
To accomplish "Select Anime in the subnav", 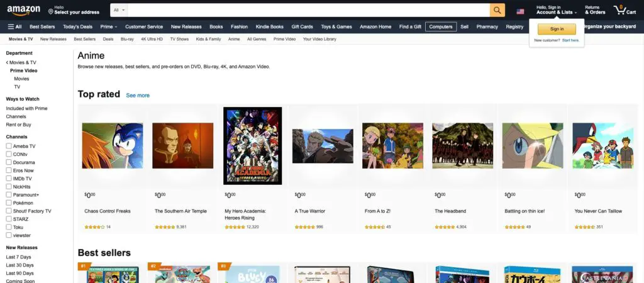I will tap(234, 39).
